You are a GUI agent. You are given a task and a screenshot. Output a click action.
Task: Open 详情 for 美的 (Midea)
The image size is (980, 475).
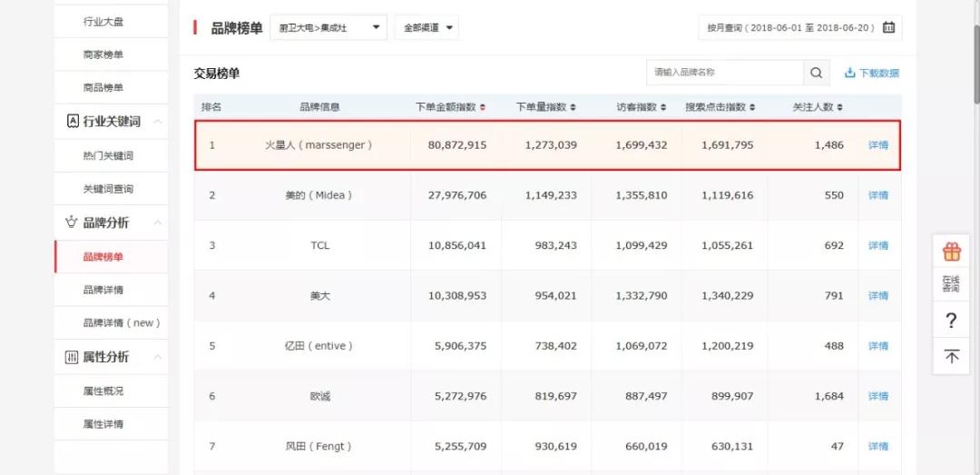click(878, 195)
